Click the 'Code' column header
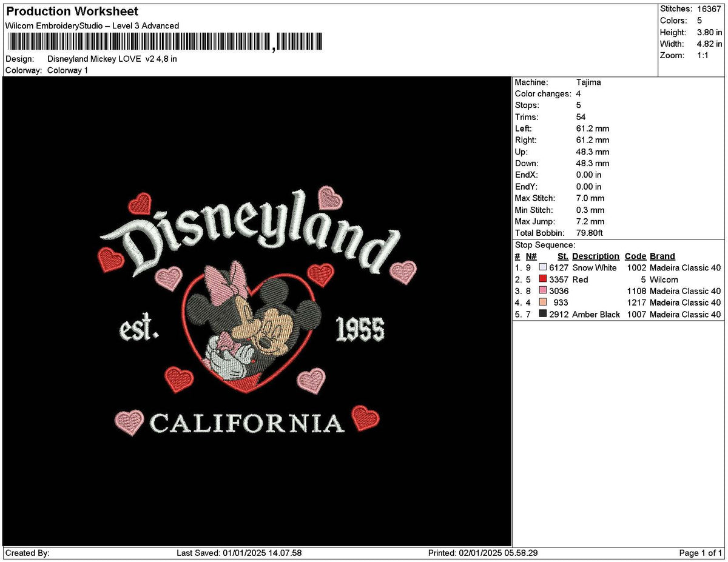 (x=636, y=256)
